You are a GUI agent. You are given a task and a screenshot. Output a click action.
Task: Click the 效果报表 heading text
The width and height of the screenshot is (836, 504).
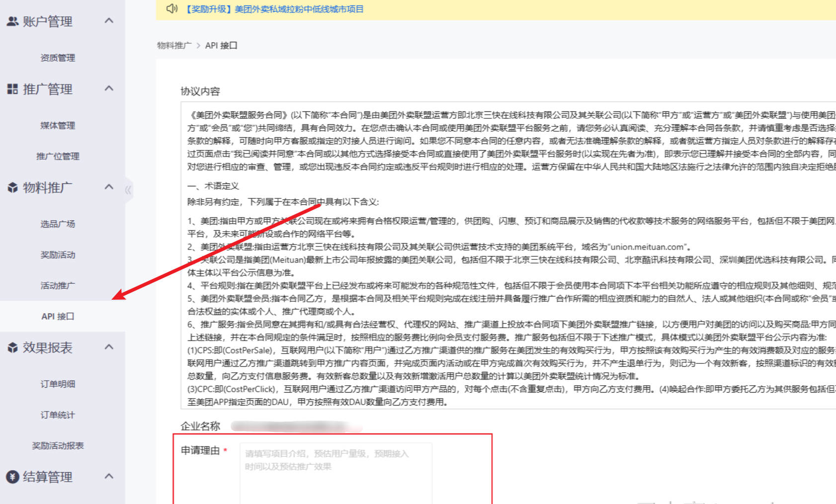(48, 347)
